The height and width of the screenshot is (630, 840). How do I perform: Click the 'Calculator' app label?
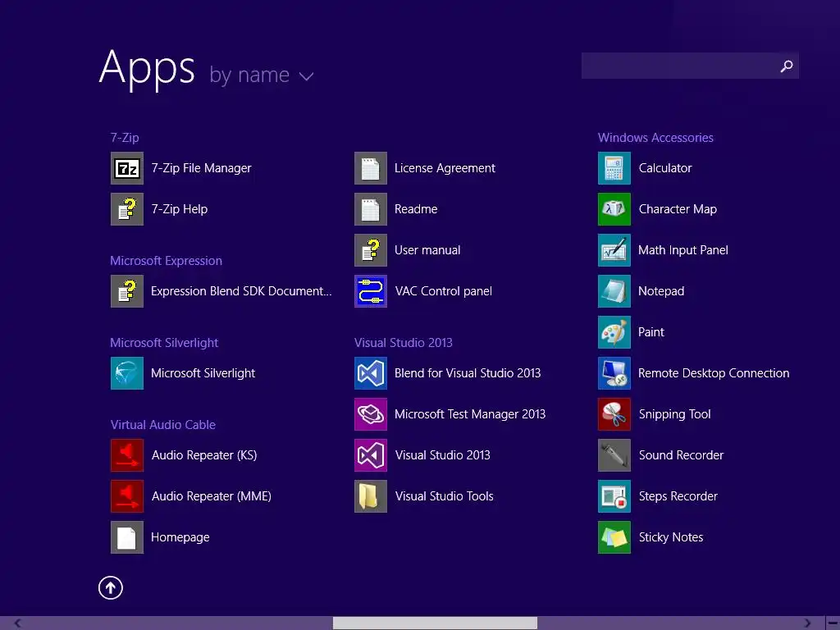click(x=664, y=168)
